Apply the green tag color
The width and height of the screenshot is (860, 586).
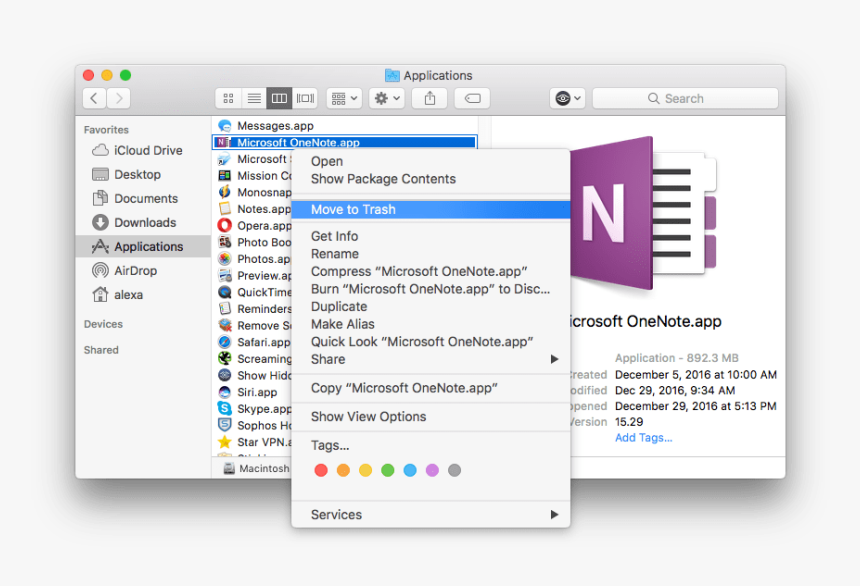pos(388,470)
